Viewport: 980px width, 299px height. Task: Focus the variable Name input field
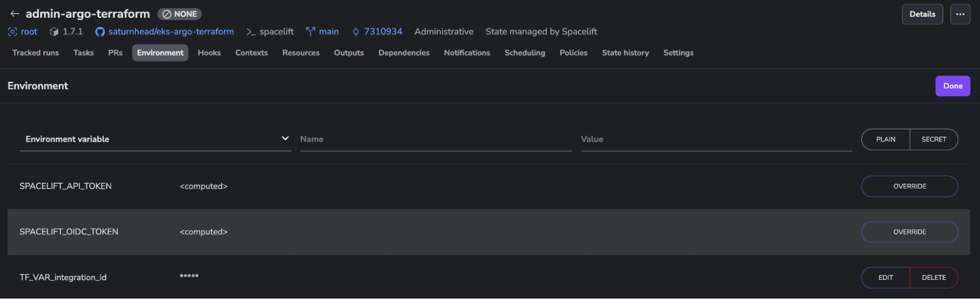[x=436, y=139]
